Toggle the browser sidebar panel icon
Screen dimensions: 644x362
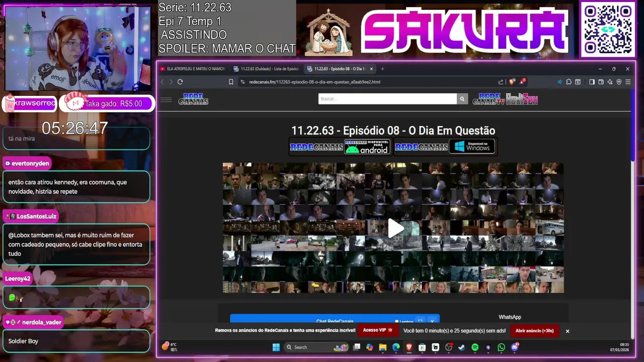(592, 82)
